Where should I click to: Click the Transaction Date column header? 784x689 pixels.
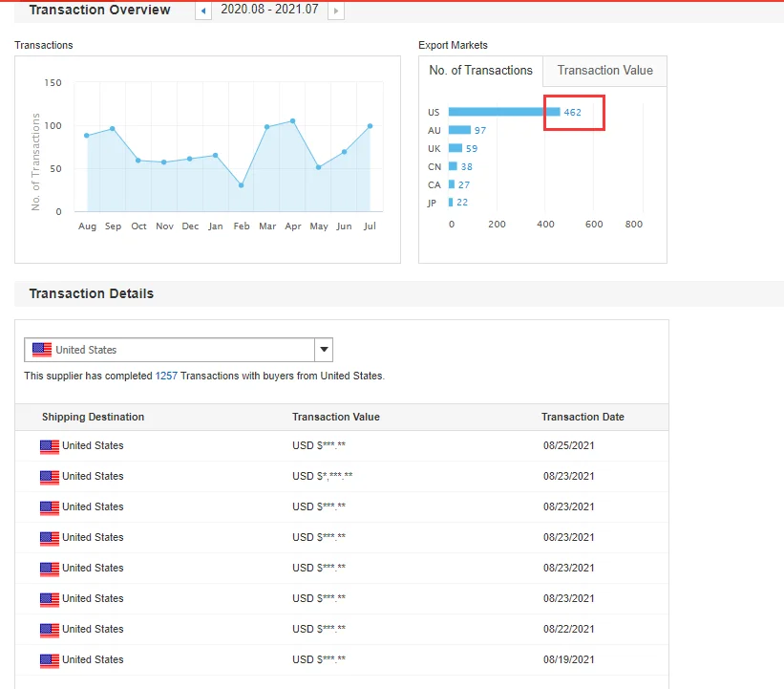(583, 418)
